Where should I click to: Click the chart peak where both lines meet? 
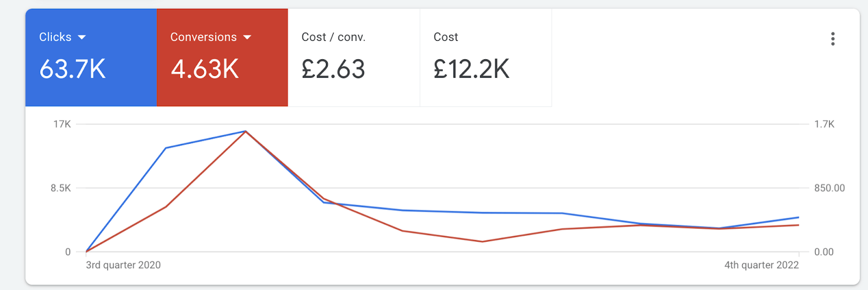point(246,131)
